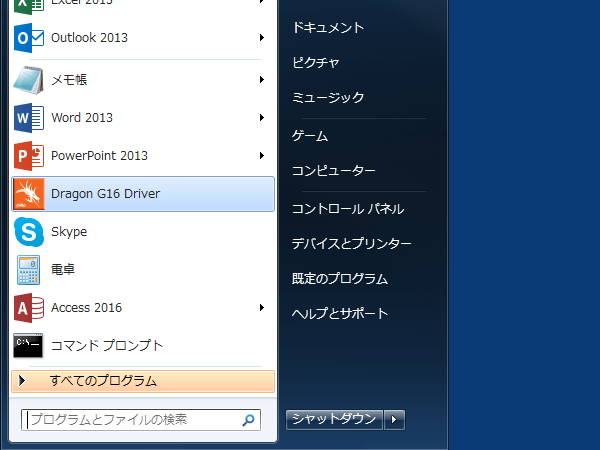600x450 pixels.
Task: Expand メモ帳 jump list arrow
Action: coord(262,80)
